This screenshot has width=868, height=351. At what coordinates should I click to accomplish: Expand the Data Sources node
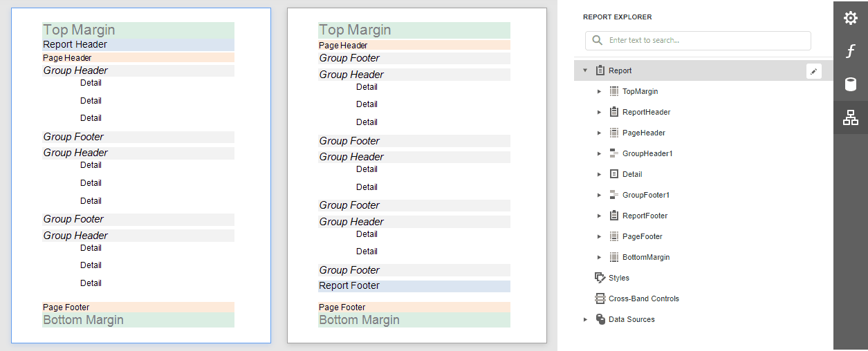[x=585, y=319]
